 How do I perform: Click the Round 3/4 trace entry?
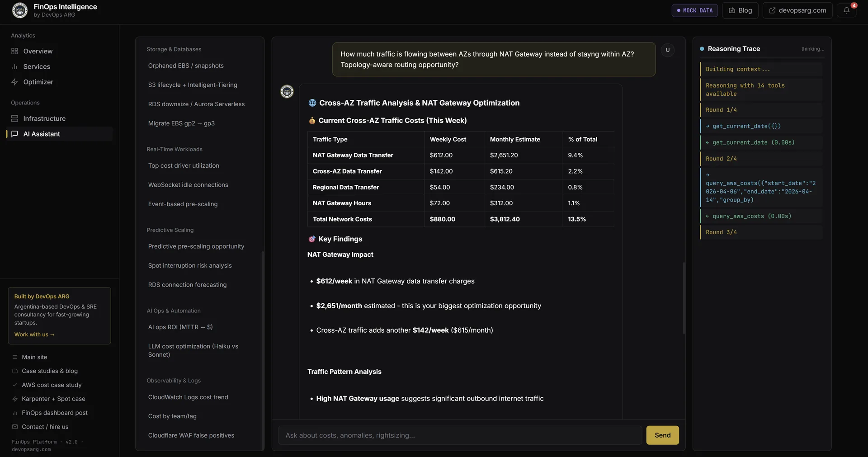[x=761, y=232]
